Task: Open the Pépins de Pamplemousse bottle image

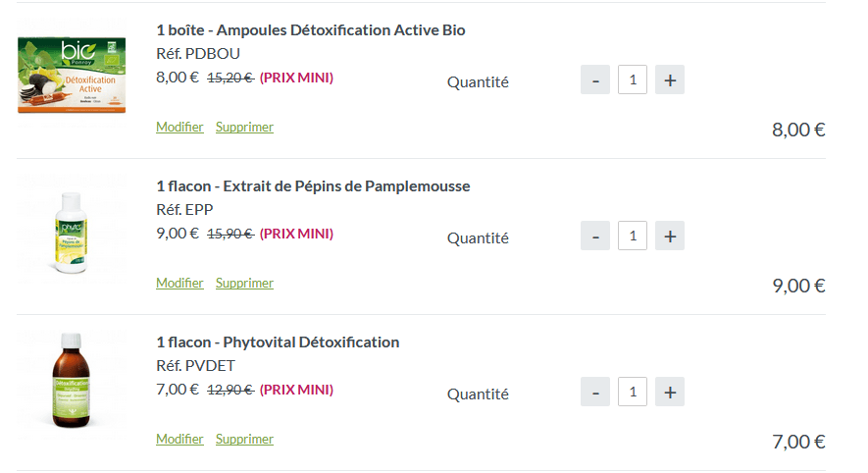Action: pos(72,232)
